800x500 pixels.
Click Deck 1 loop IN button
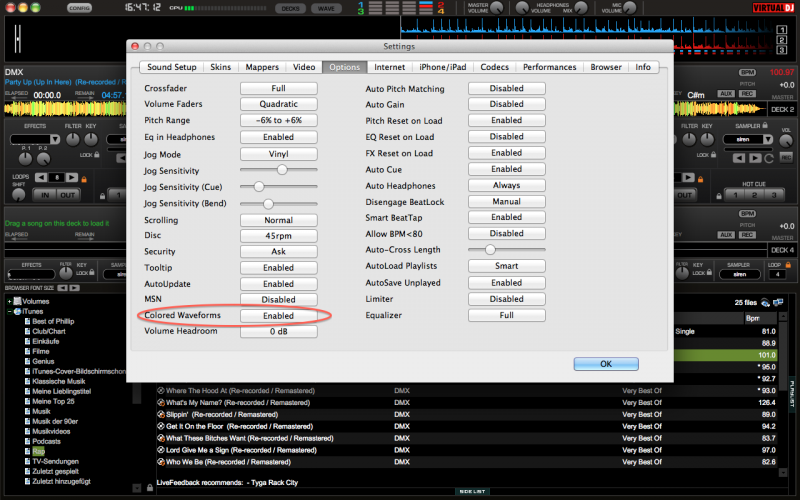tap(45, 195)
